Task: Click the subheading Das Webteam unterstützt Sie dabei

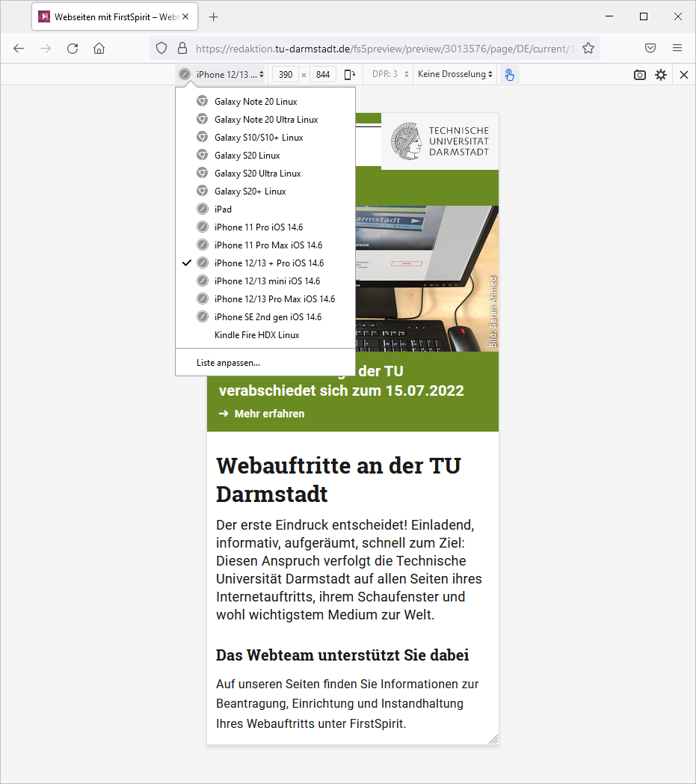Action: click(342, 655)
